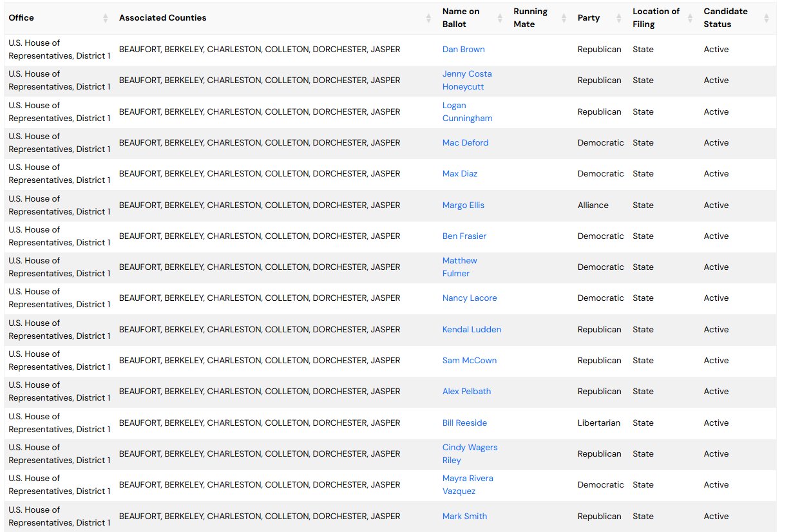Screen dimensions: 791x532
Task: Open the Mark Smith candidate link
Action: point(464,517)
